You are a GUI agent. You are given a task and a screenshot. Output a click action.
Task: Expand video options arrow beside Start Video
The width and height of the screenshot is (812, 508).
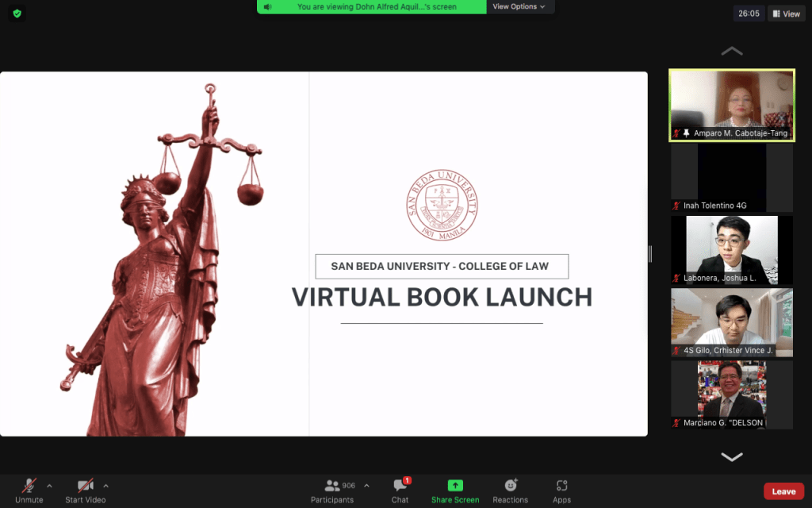(105, 486)
